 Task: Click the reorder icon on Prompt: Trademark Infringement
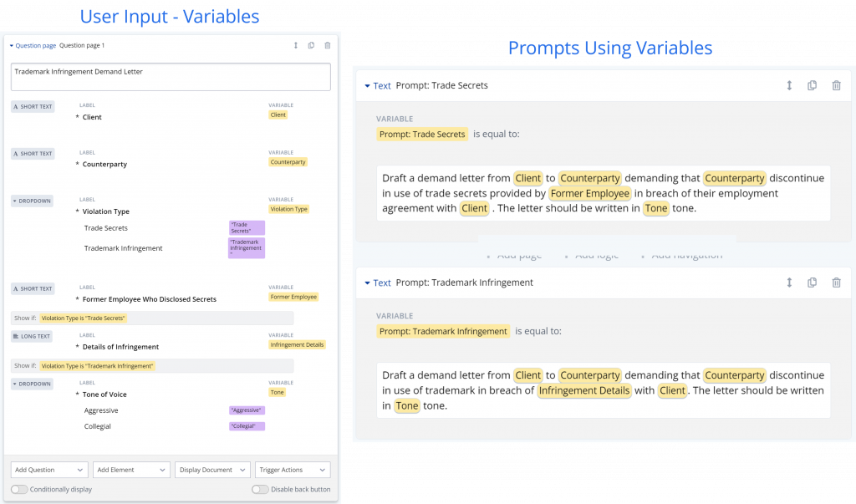click(789, 283)
